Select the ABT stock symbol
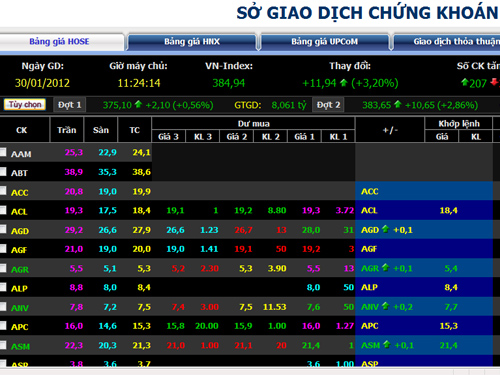Screen dimensions: 500x375 click(x=19, y=173)
